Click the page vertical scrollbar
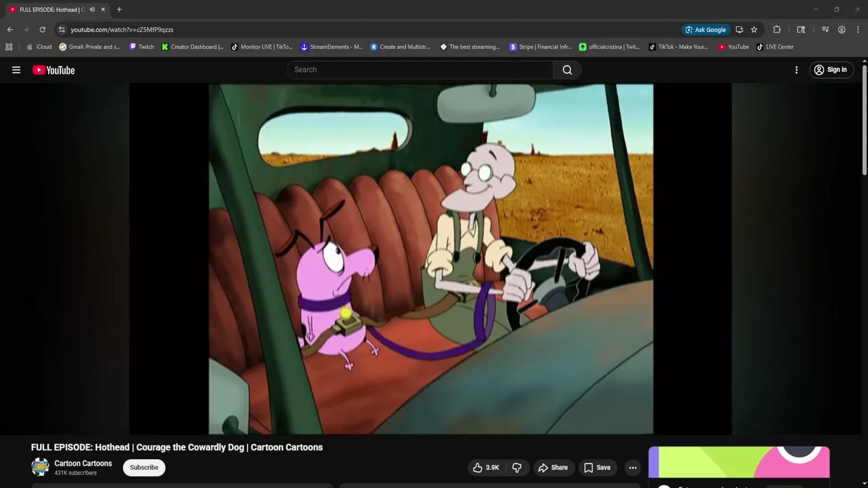Screen dimensions: 868x488 865,119
